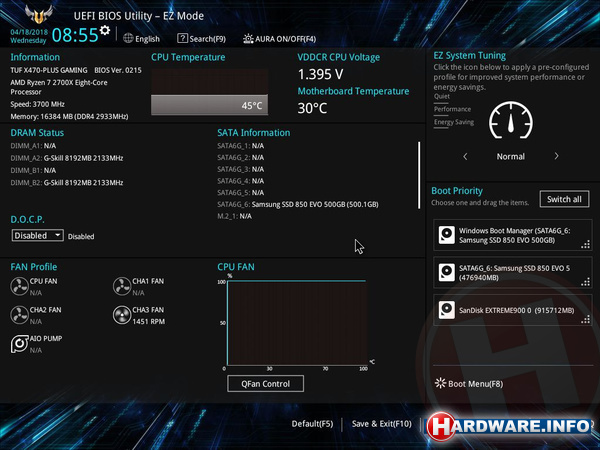The image size is (600, 450).
Task: Click the Normal profile label
Action: pyautogui.click(x=510, y=157)
